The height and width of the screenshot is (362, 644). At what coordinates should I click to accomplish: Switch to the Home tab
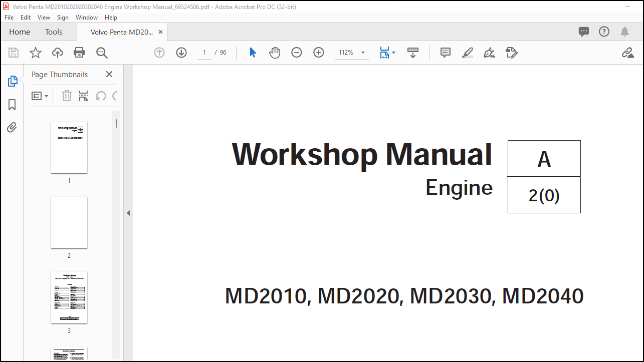[x=20, y=32]
